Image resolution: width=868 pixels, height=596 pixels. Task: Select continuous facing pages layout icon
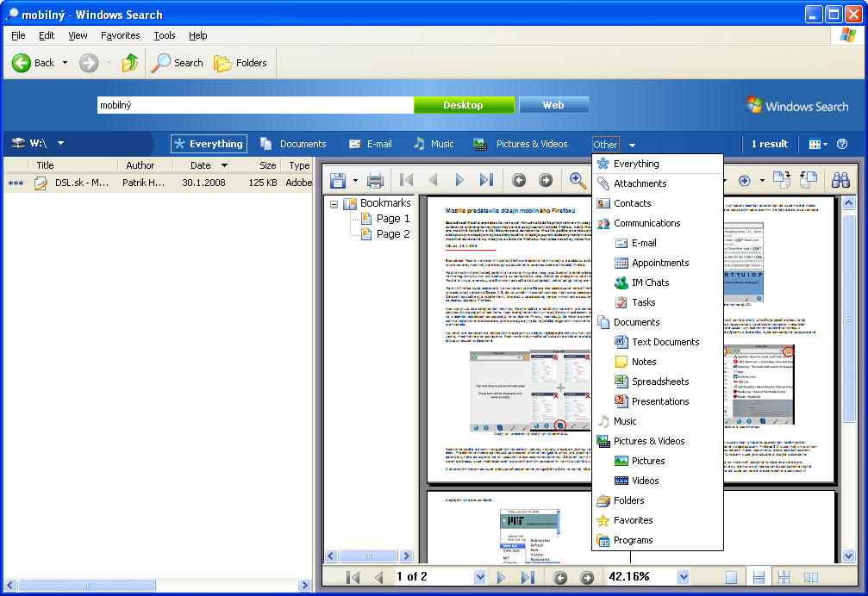(784, 577)
